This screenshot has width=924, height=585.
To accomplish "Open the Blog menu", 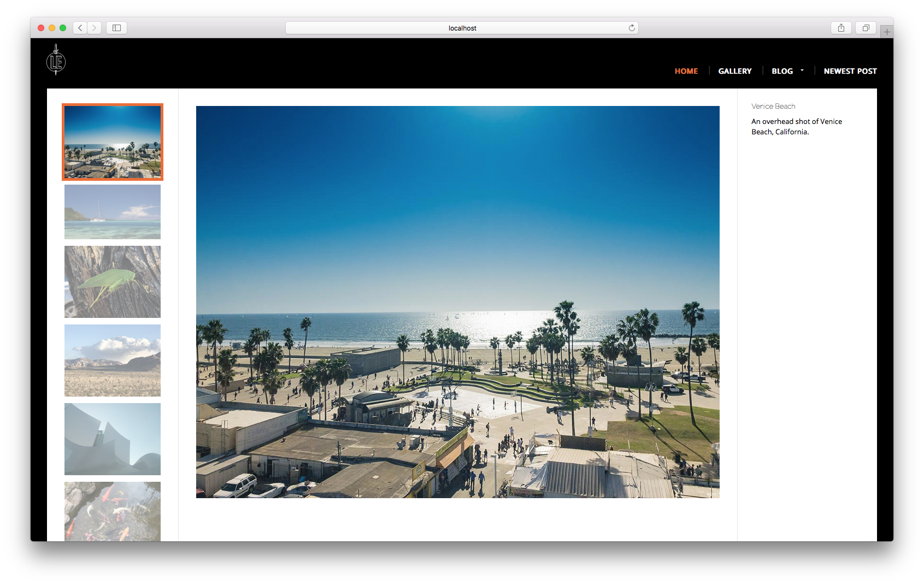I will (x=782, y=71).
